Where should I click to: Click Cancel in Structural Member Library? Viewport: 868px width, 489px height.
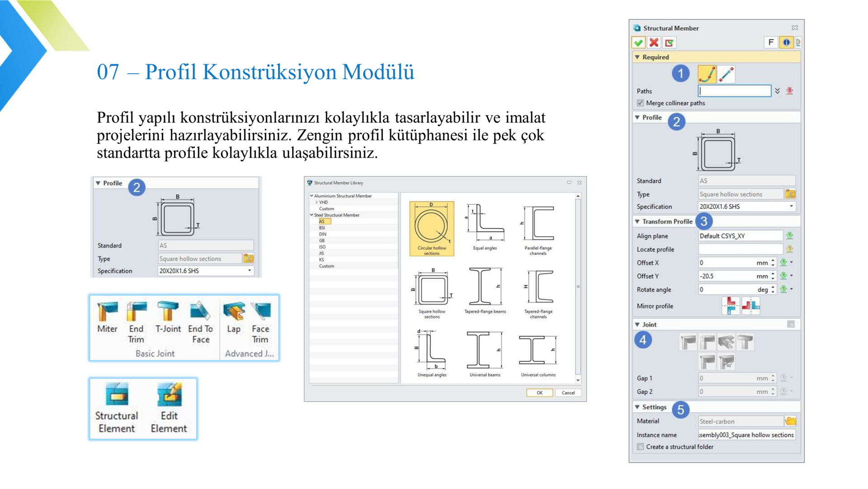pyautogui.click(x=568, y=393)
